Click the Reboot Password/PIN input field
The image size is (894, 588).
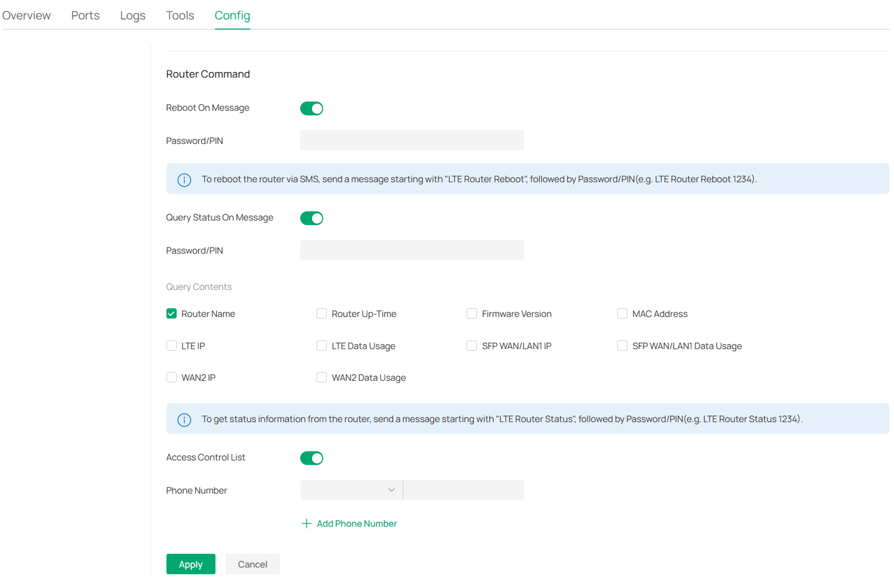click(x=412, y=140)
